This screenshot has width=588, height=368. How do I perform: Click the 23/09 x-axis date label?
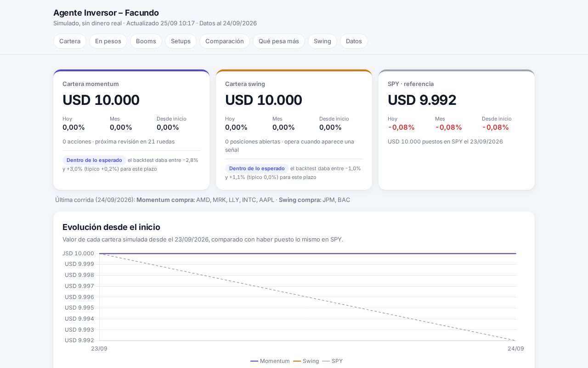99,349
